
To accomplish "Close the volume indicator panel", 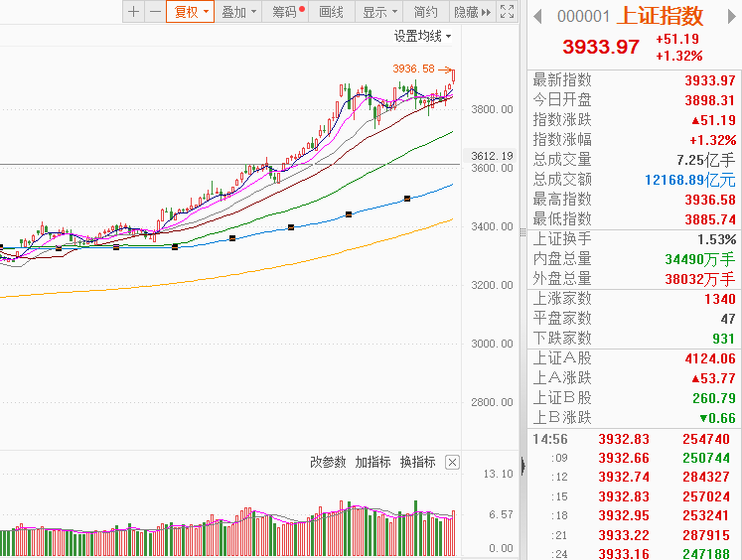I will (x=452, y=462).
